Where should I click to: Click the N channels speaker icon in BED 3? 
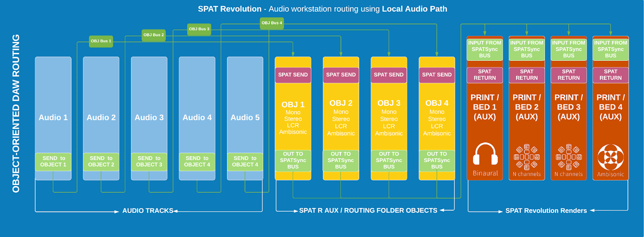click(x=568, y=157)
